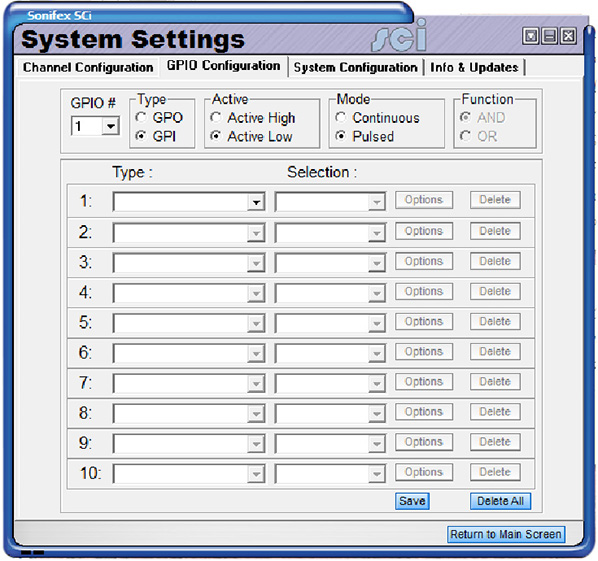Viewport: 598px width, 561px height.
Task: Click the Options button in row 4
Action: pyautogui.click(x=424, y=291)
